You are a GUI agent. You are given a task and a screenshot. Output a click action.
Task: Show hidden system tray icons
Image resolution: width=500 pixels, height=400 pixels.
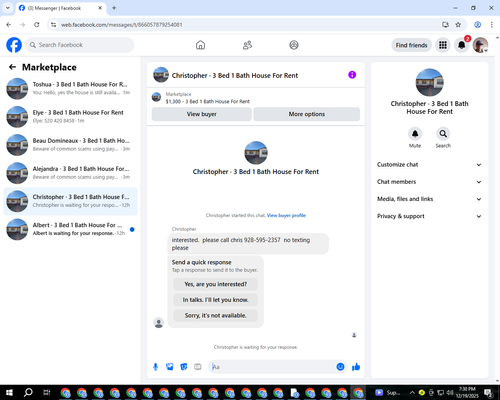click(412, 392)
